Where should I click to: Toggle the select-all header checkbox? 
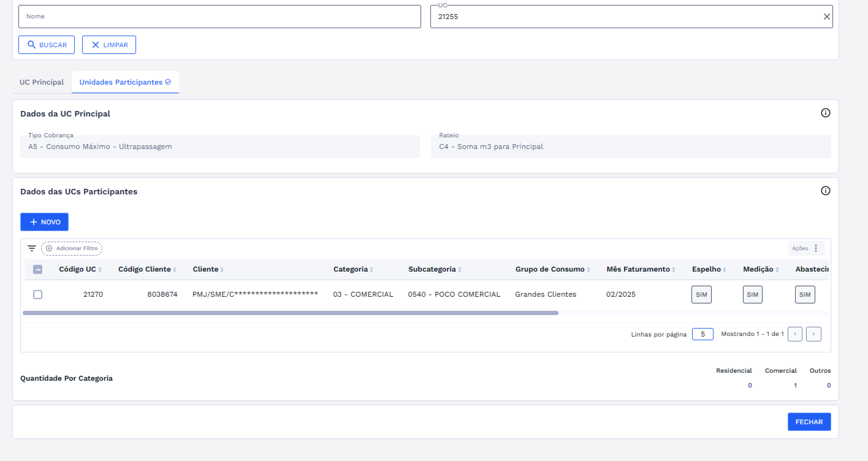pos(38,270)
